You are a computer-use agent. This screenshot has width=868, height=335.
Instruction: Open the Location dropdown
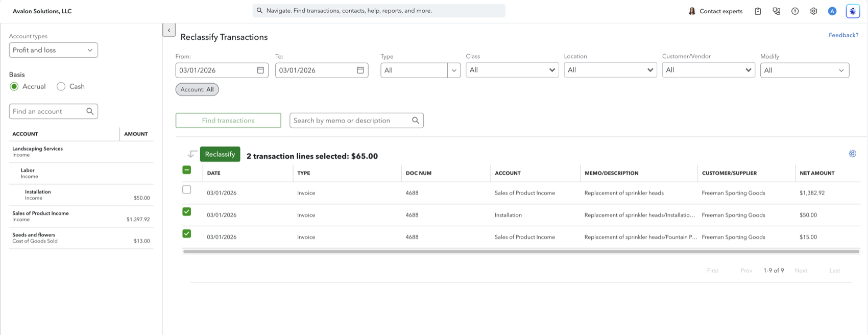coord(610,70)
